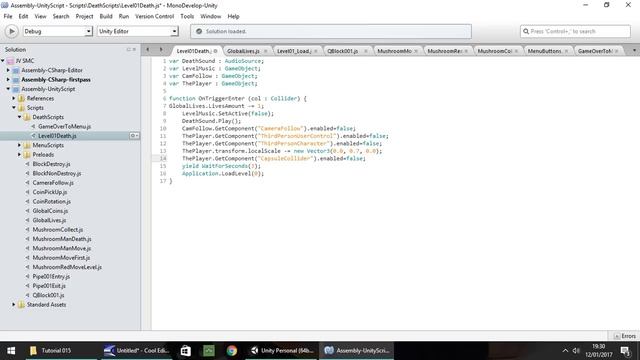Navigate back with left arrow in tab bar
The height and width of the screenshot is (360, 640).
click(147, 50)
